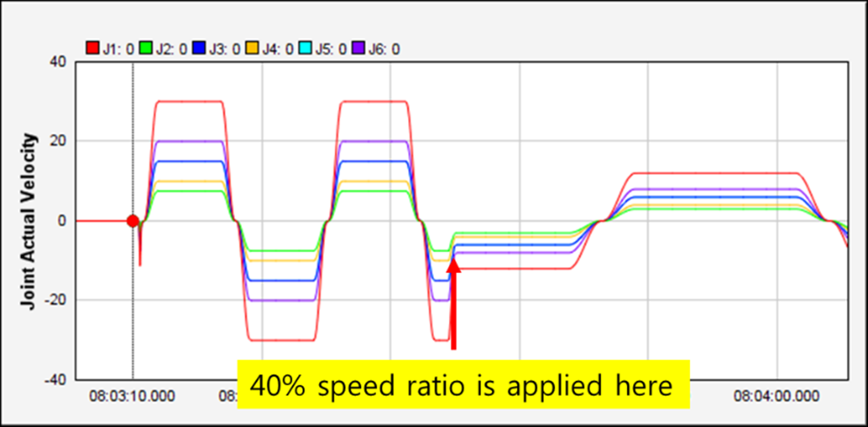Click the red cursor dot on the zero line
868x427 pixels.
[x=133, y=221]
